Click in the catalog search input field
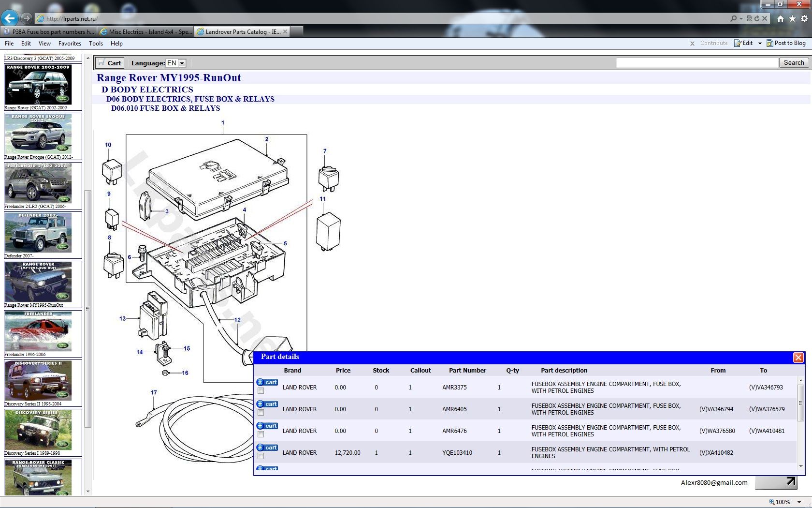 coord(697,63)
